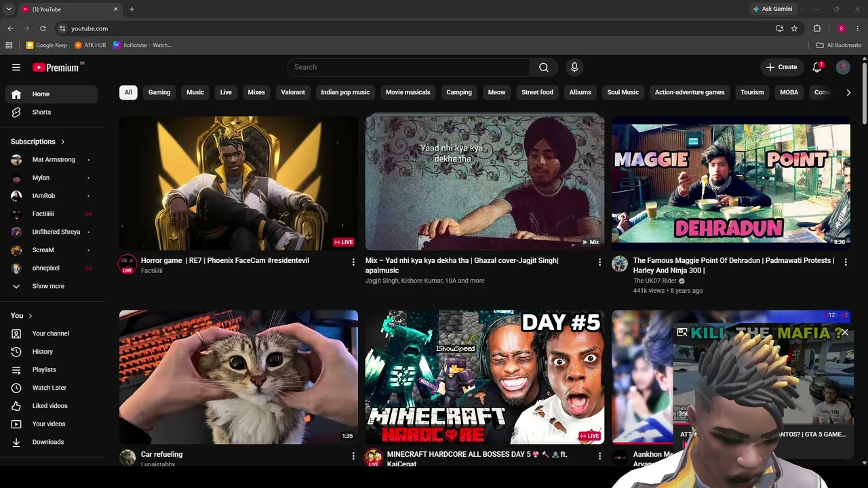View site information icon in address bar
This screenshot has height=488, width=868.
[62, 28]
